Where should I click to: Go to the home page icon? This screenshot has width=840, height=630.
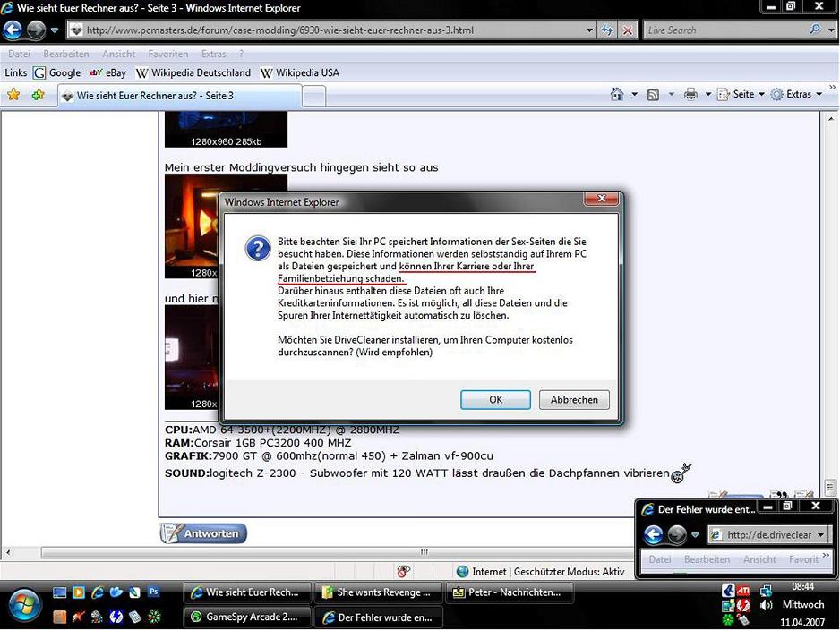coord(617,94)
